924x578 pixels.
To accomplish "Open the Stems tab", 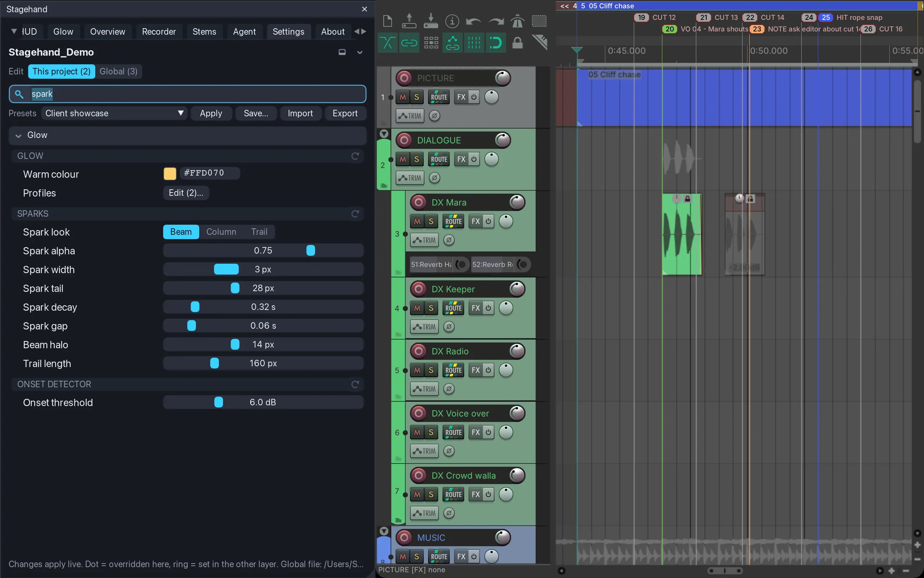I will [x=204, y=32].
